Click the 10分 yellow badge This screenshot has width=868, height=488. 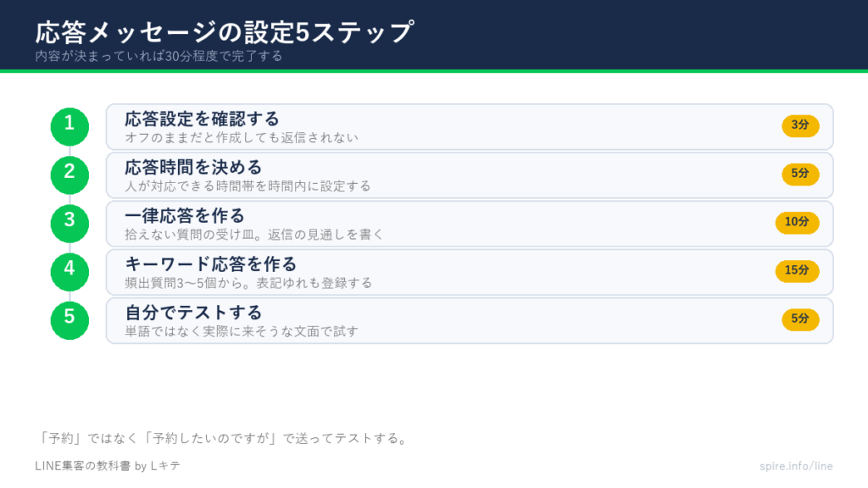(x=797, y=223)
